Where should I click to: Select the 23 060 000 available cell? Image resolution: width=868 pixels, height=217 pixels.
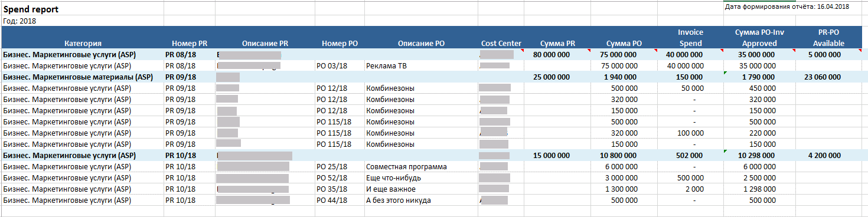point(823,77)
